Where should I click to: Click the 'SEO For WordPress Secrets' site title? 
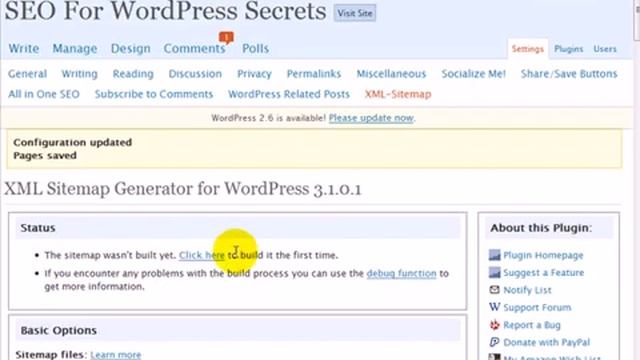point(165,11)
